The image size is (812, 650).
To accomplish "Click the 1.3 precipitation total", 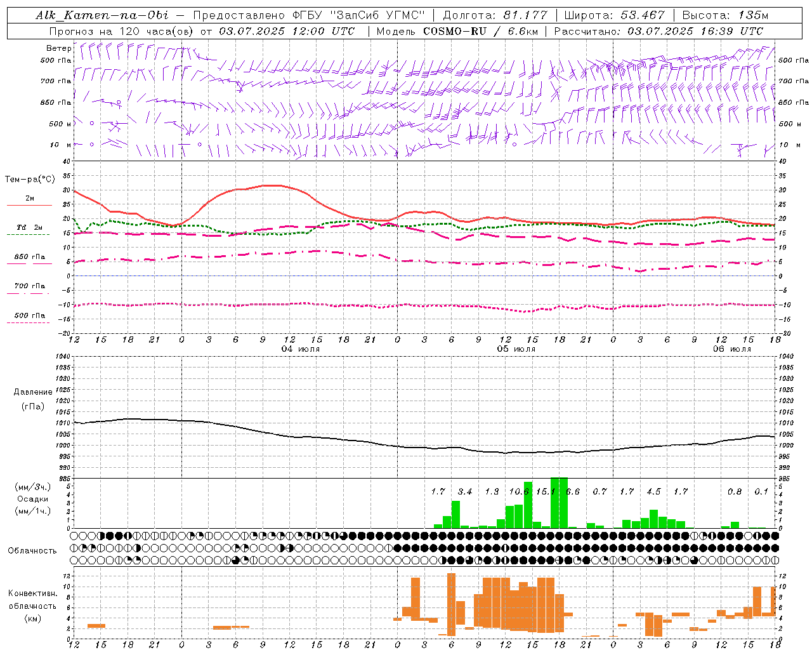I will (x=492, y=491).
